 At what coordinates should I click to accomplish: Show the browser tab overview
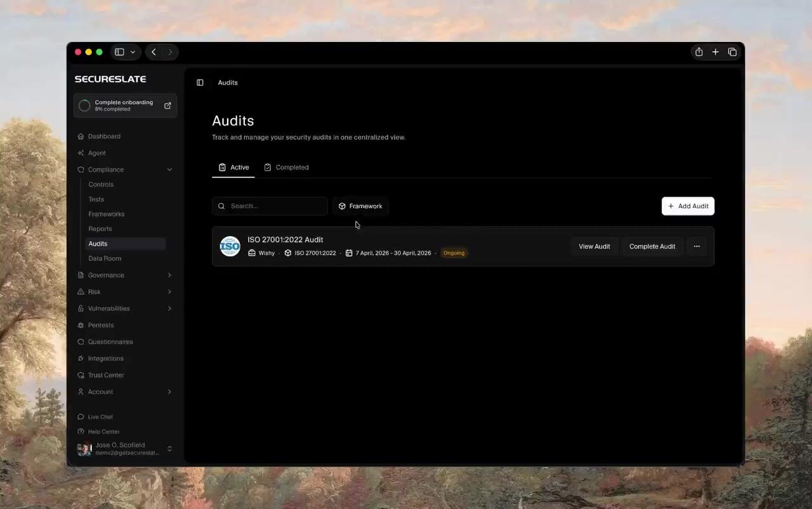732,52
